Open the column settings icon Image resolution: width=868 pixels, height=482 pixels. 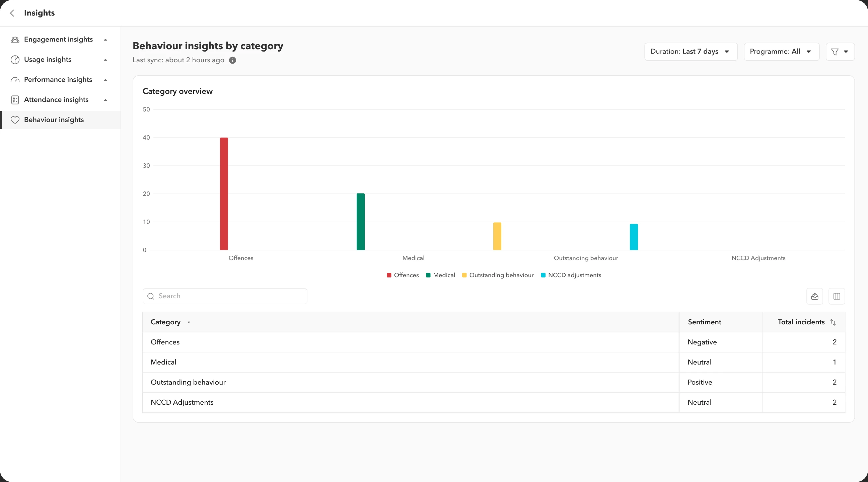click(837, 296)
